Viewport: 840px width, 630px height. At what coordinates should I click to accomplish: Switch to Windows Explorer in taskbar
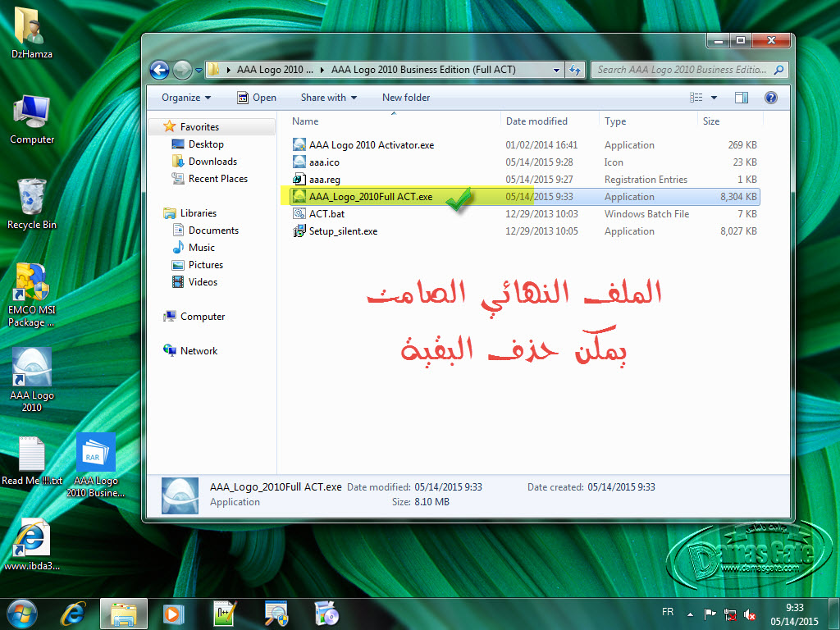click(124, 614)
